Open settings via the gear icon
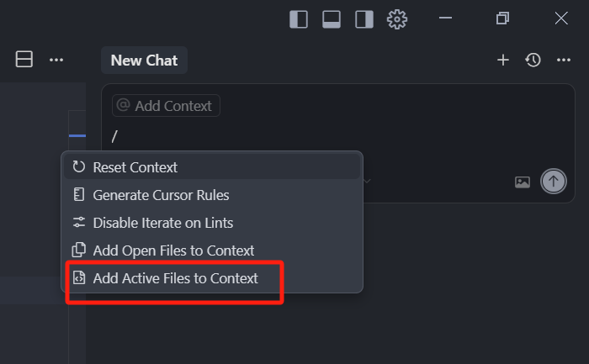589x364 pixels. pos(397,19)
